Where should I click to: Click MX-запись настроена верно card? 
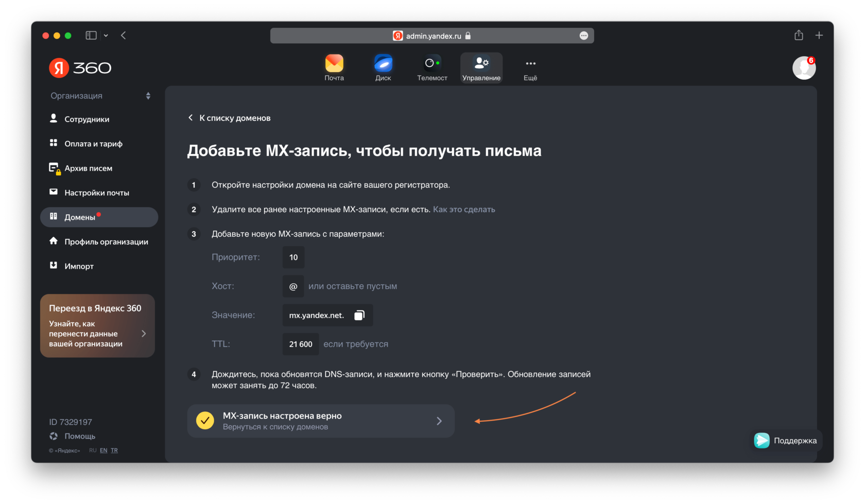tap(321, 421)
